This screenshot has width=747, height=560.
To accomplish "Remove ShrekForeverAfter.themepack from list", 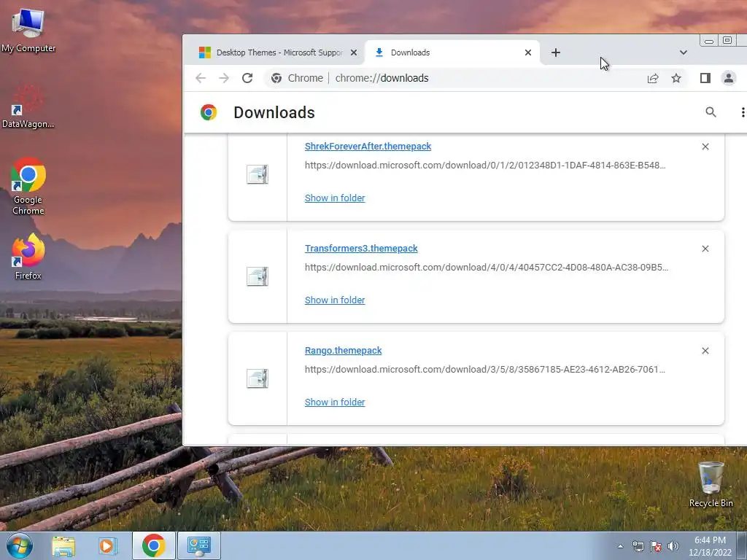I will 705,147.
